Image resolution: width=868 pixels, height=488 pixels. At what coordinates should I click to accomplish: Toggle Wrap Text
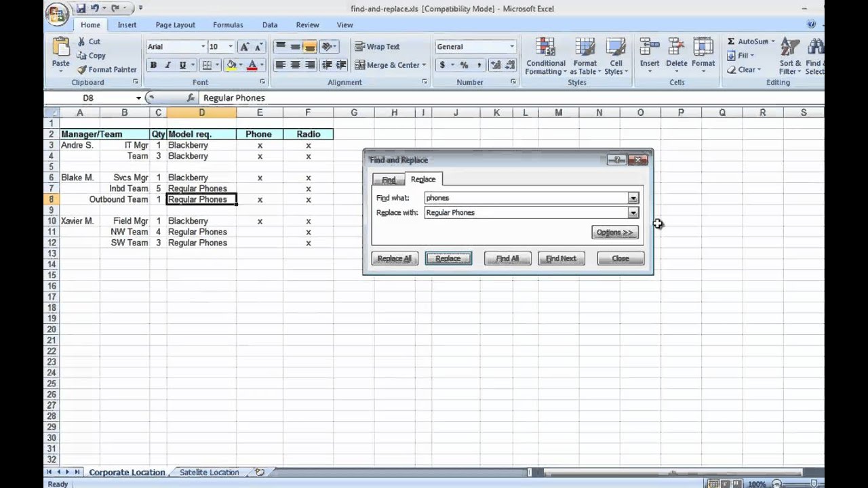(377, 47)
